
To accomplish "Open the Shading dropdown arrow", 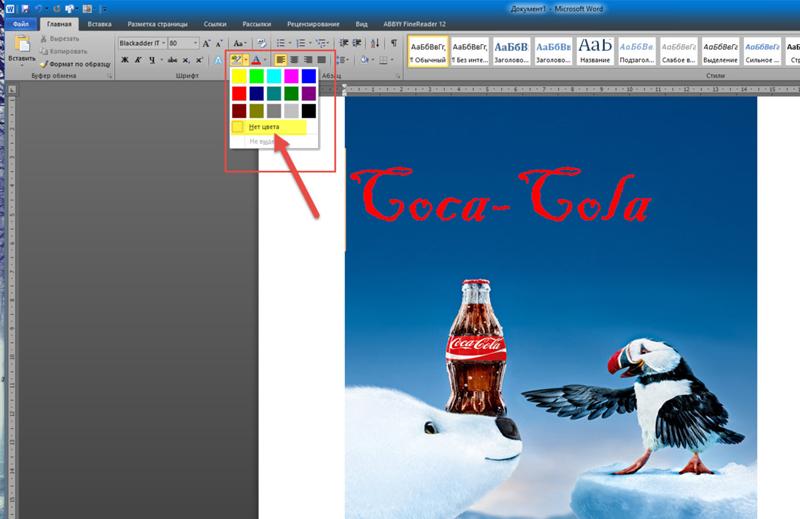I will click(x=373, y=60).
